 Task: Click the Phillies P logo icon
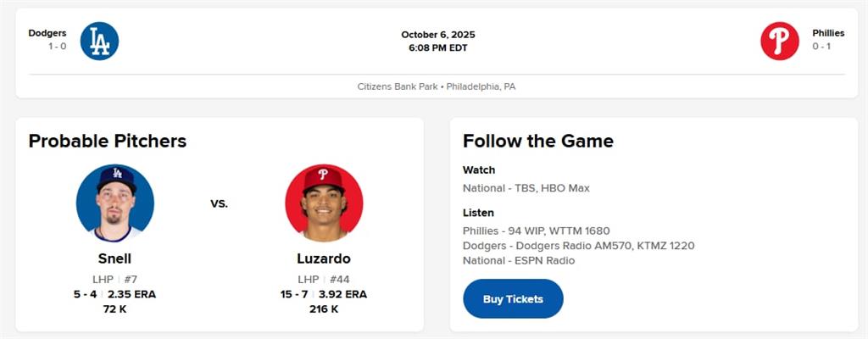[779, 41]
